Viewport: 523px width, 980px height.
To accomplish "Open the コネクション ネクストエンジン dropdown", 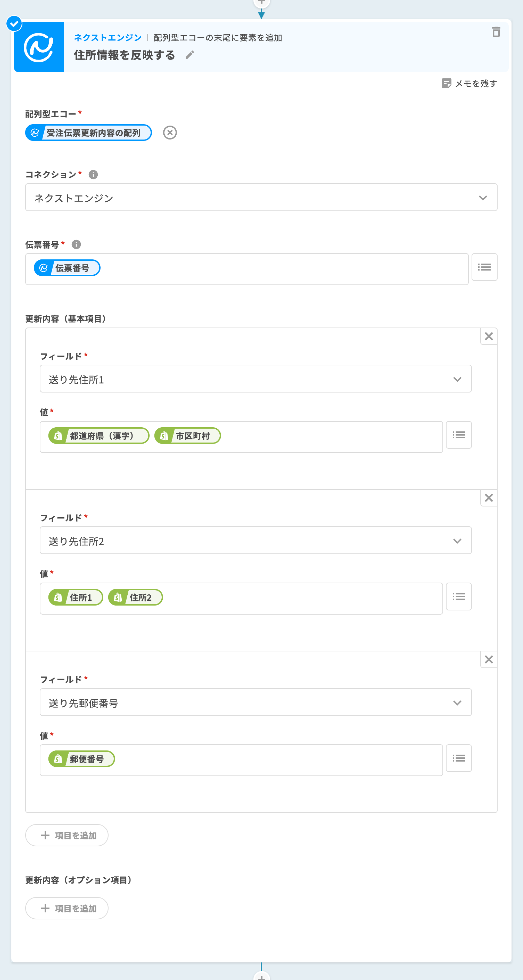I will click(x=261, y=198).
